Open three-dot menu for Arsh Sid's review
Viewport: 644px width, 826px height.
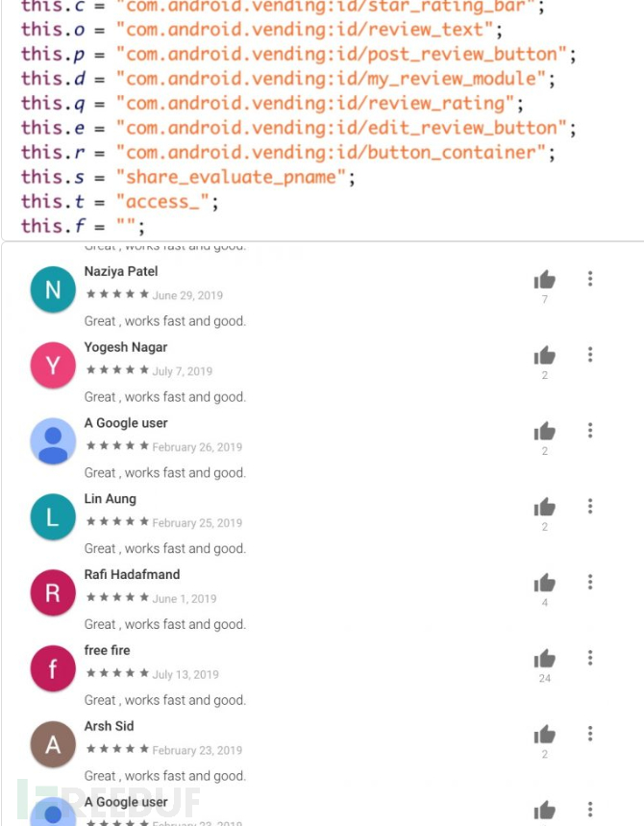(x=590, y=734)
